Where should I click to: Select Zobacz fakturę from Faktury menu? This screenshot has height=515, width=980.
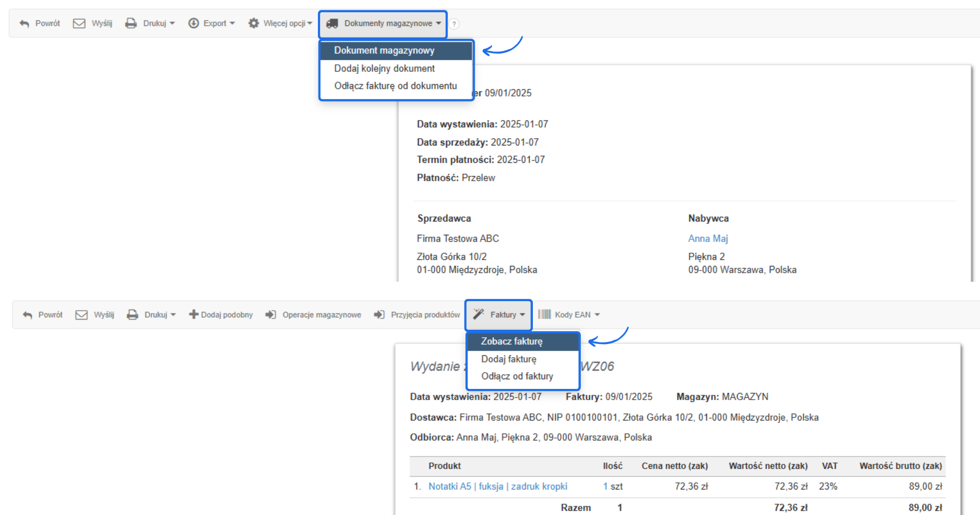coord(511,341)
